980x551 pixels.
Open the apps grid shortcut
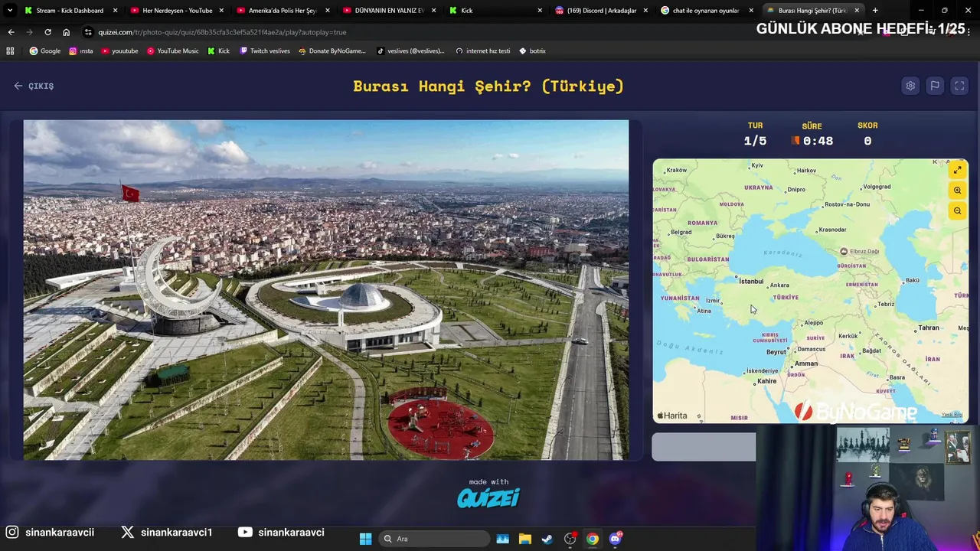(x=10, y=51)
